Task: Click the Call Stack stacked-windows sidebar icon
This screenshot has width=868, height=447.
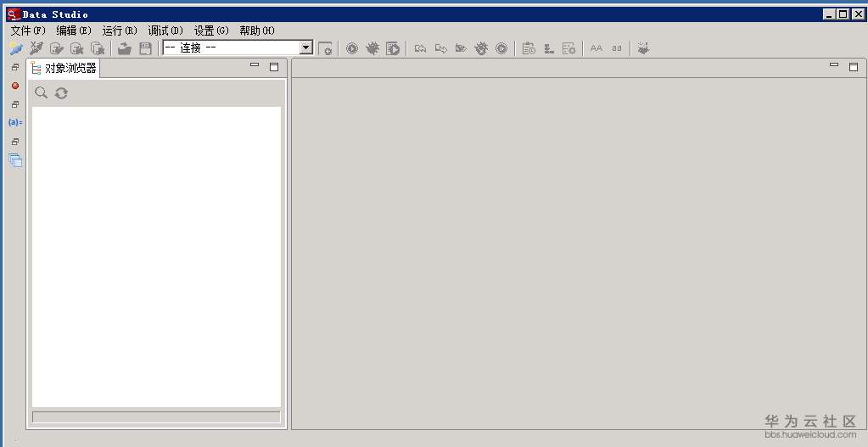Action: [x=15, y=160]
